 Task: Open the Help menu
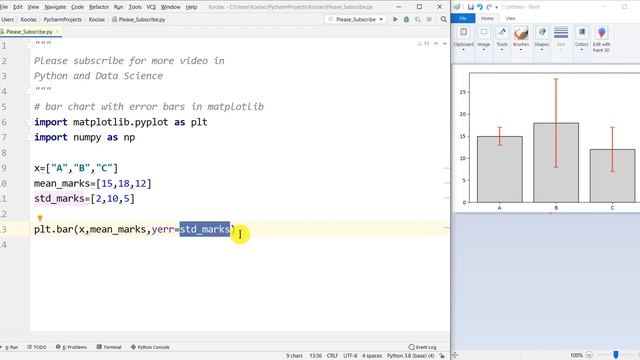tap(191, 7)
